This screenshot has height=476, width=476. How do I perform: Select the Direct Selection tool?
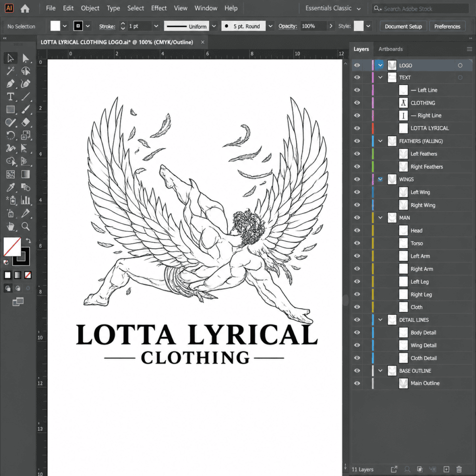click(26, 58)
